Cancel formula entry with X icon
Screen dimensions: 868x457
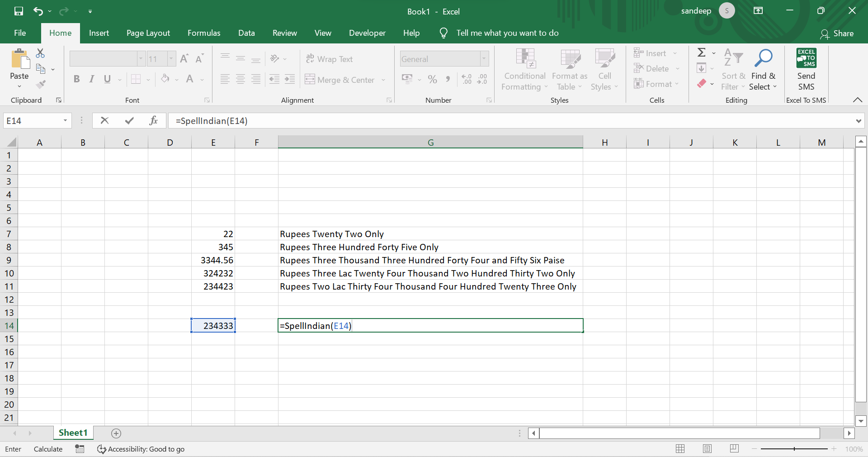(x=104, y=120)
